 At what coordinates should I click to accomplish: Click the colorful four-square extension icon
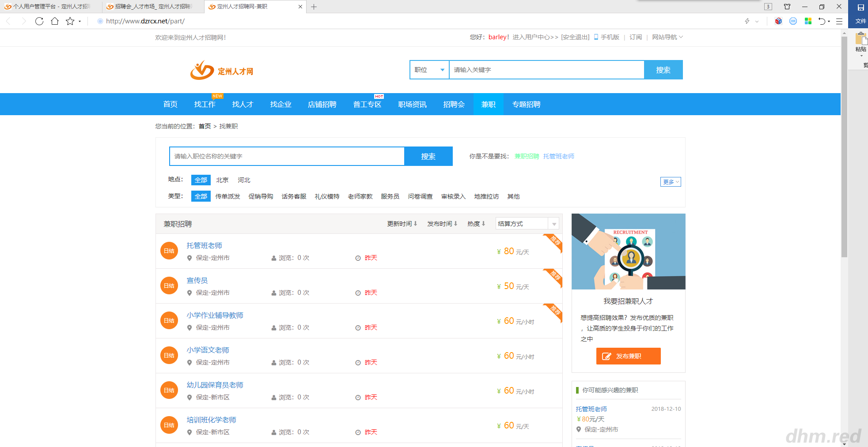[x=808, y=21]
